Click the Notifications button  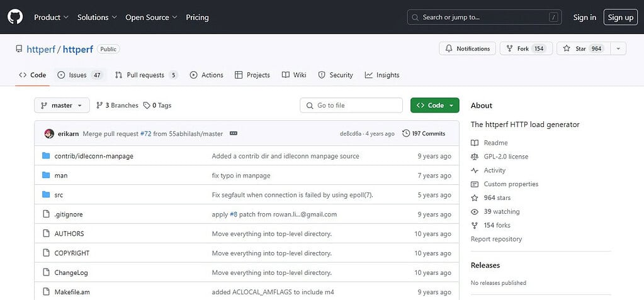point(467,48)
